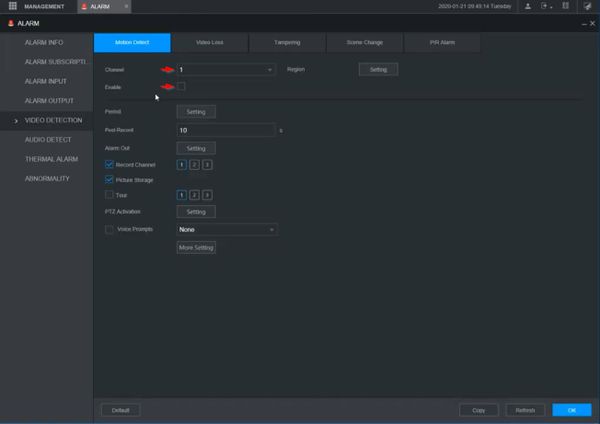The width and height of the screenshot is (600, 424).
Task: Click the Post-Record input field
Action: pos(226,130)
